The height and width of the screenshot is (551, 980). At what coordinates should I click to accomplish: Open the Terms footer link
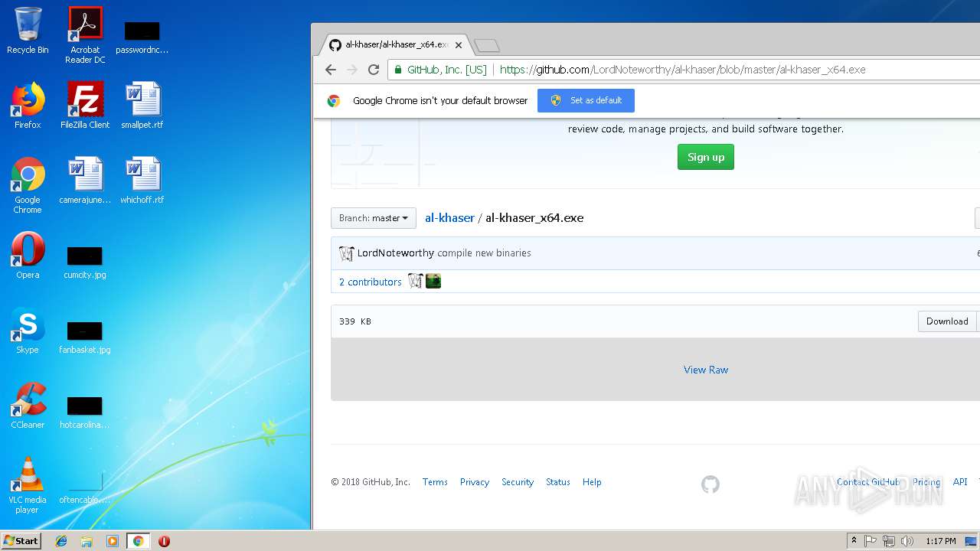click(435, 482)
